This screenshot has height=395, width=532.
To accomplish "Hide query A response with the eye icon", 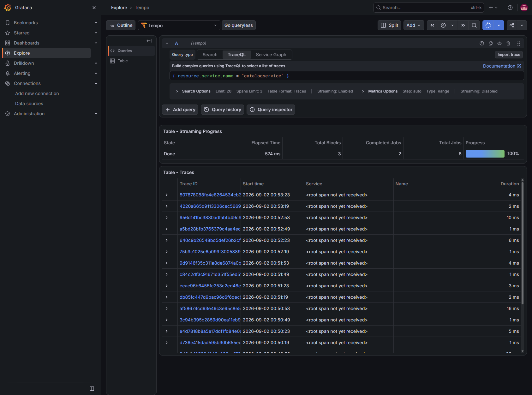I will (x=499, y=43).
